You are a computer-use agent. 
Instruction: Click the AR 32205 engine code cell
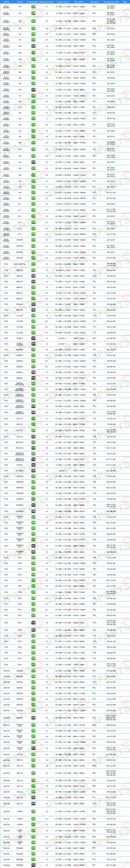tap(111, 204)
